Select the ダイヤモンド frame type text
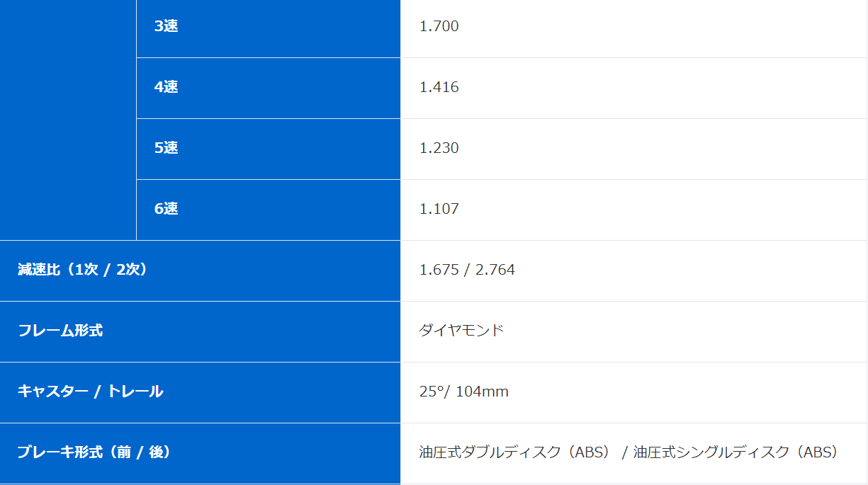The image size is (868, 485). pyautogui.click(x=461, y=331)
